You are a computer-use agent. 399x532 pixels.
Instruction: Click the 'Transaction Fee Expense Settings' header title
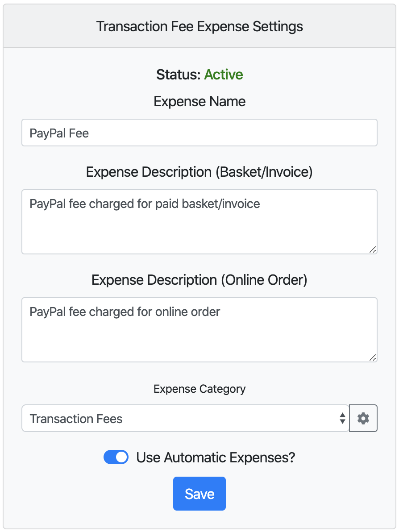coord(199,26)
